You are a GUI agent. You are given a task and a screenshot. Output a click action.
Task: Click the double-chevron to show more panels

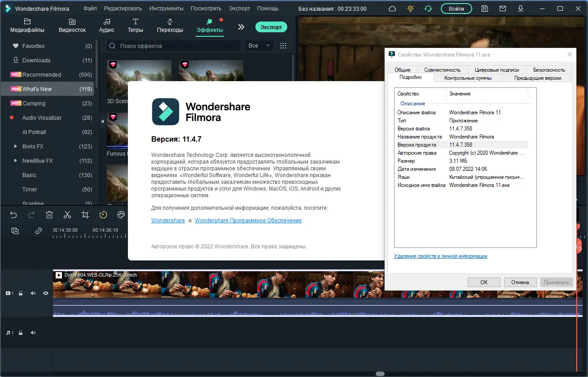241,26
